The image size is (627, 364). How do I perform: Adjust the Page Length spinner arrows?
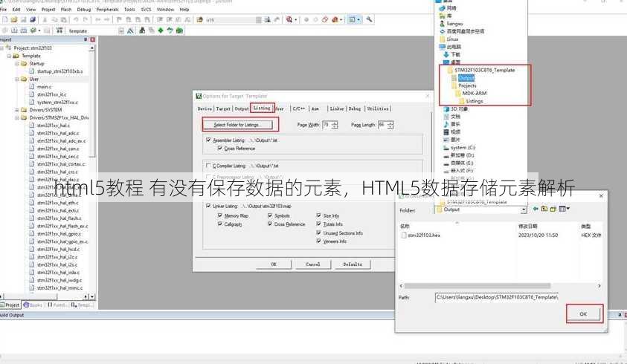tap(390, 125)
